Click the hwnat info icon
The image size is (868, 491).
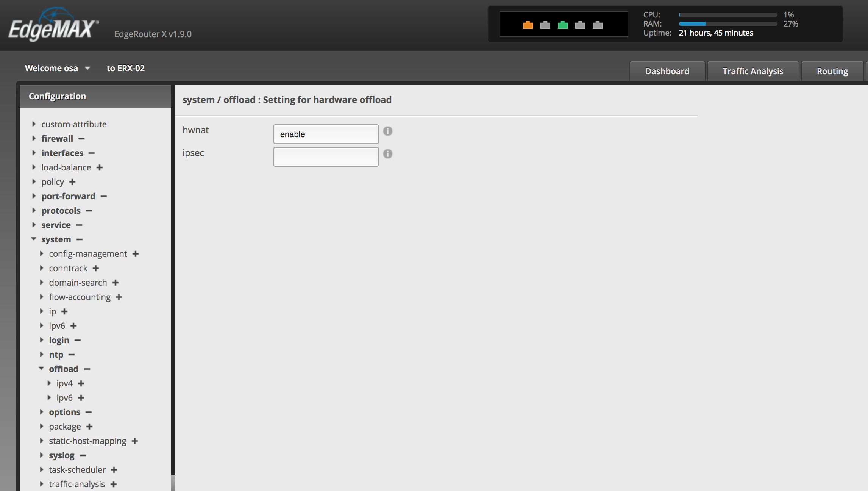point(387,131)
